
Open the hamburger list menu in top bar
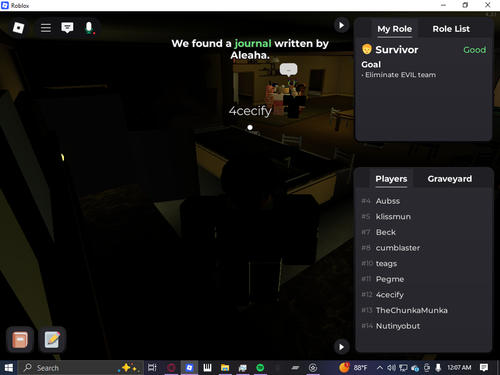tap(46, 28)
